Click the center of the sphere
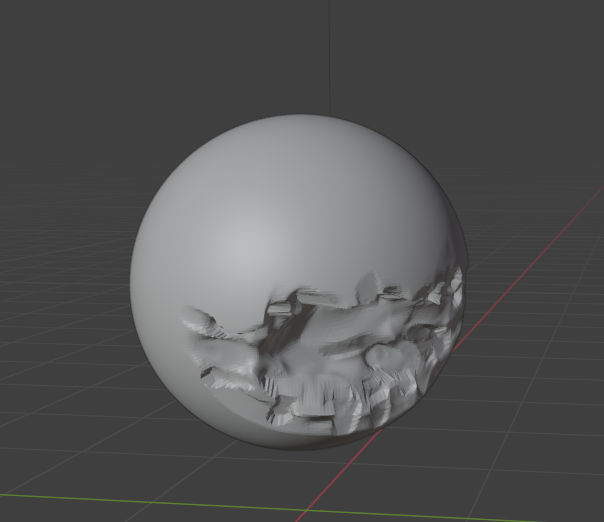The width and height of the screenshot is (604, 522). (300, 280)
